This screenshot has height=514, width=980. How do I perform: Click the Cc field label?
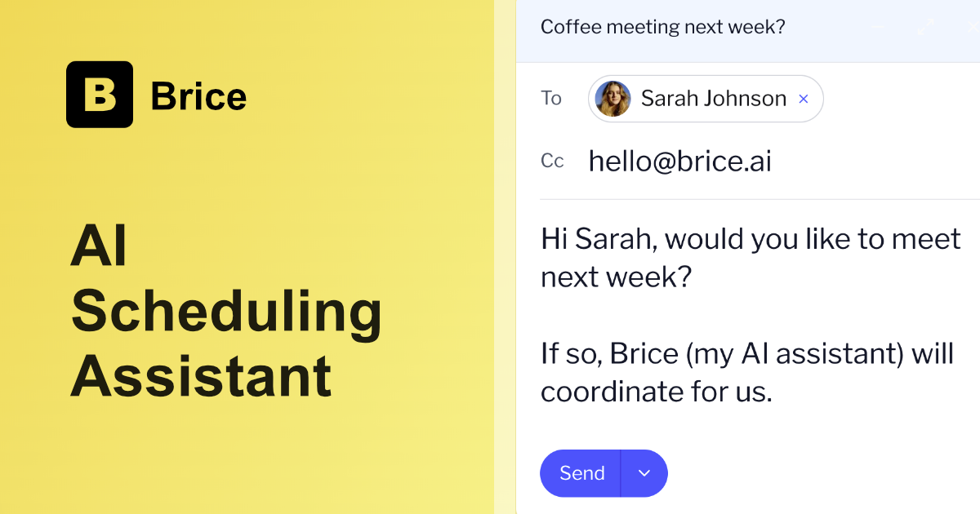[x=552, y=162]
